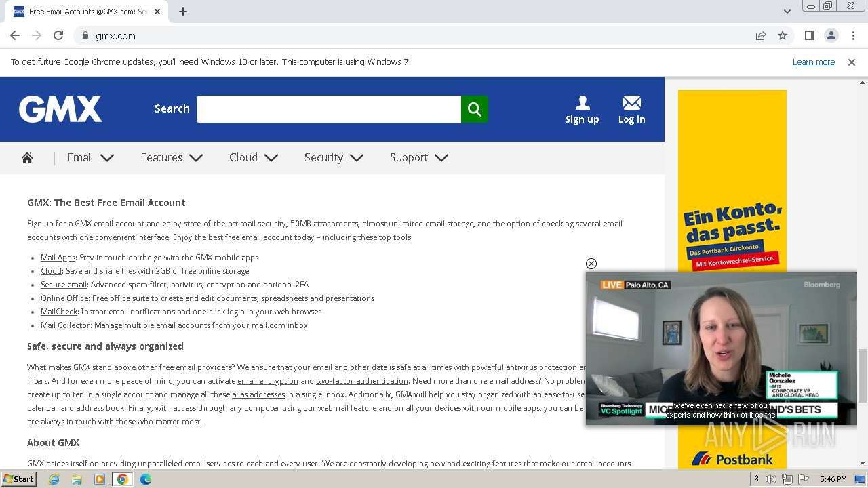Follow the two-factor authentication link

(362, 381)
